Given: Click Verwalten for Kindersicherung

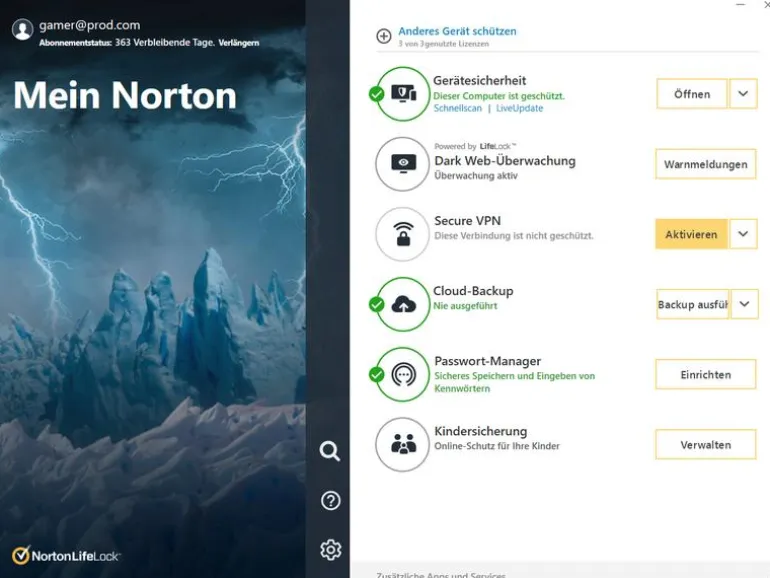Looking at the screenshot, I should pyautogui.click(x=706, y=445).
